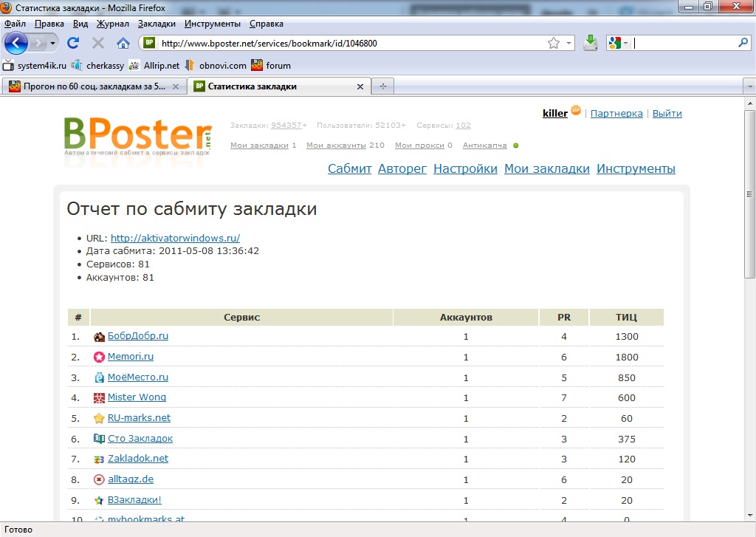Viewport: 756px width, 537px height.
Task: Open the RU-marks.net service link
Action: click(x=139, y=418)
